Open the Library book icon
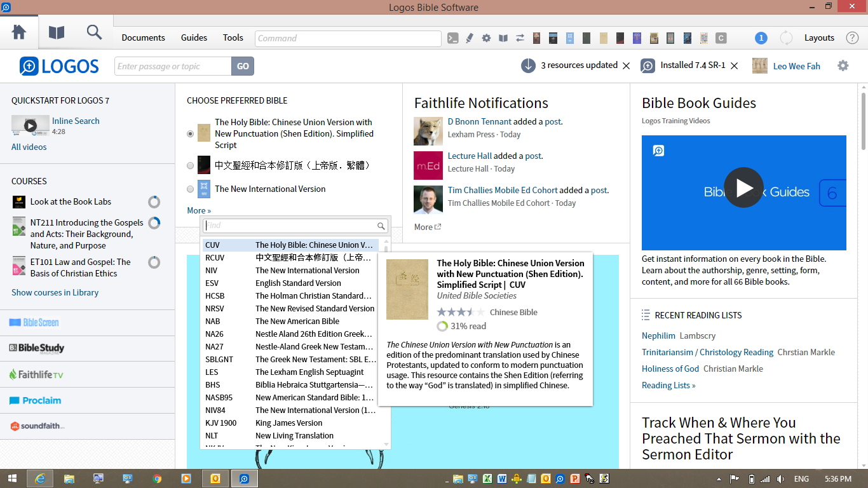This screenshot has height=488, width=868. (57, 32)
